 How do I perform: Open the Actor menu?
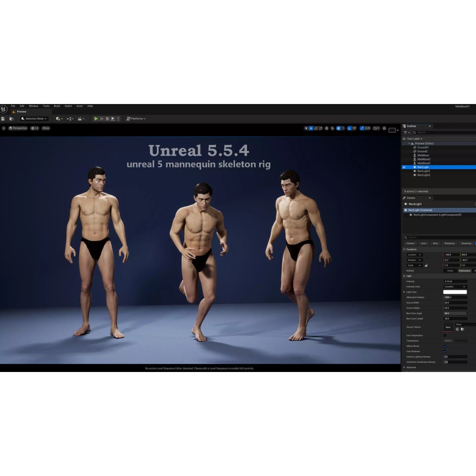coord(79,106)
